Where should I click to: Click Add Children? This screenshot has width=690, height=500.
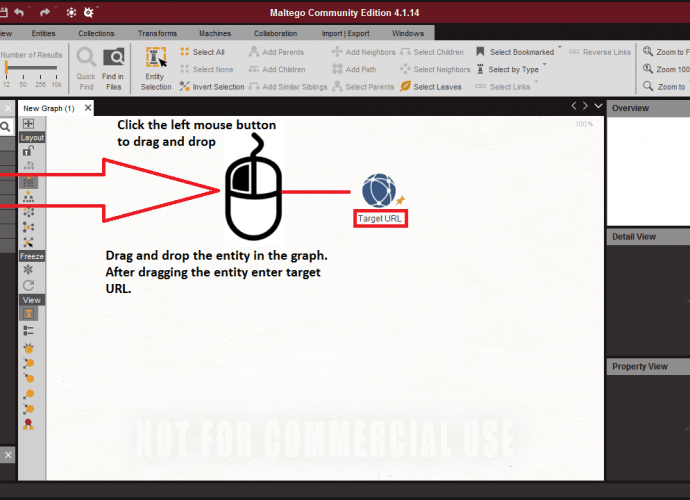pos(277,70)
